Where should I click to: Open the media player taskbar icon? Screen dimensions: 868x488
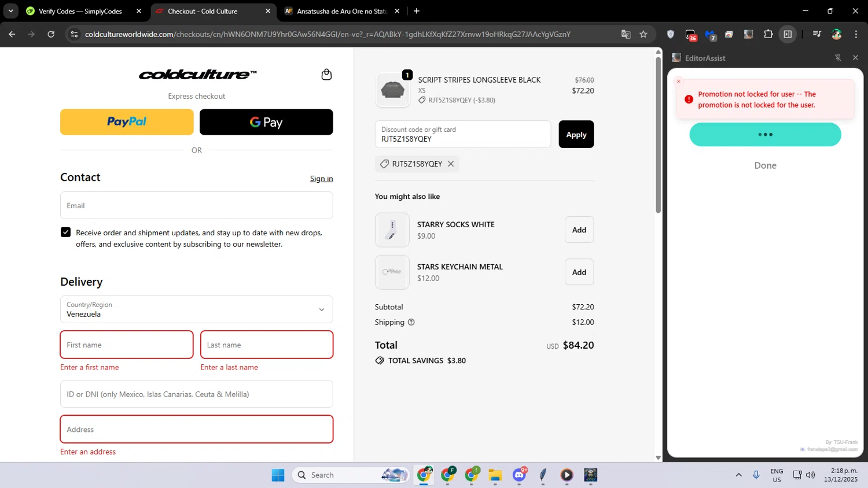567,475
